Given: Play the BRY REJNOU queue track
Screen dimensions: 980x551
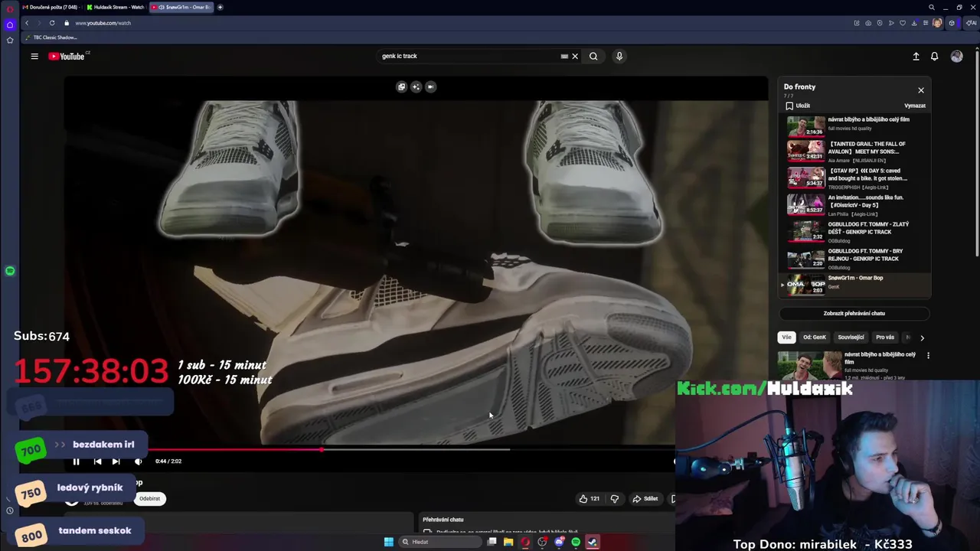Looking at the screenshot, I should pos(856,259).
